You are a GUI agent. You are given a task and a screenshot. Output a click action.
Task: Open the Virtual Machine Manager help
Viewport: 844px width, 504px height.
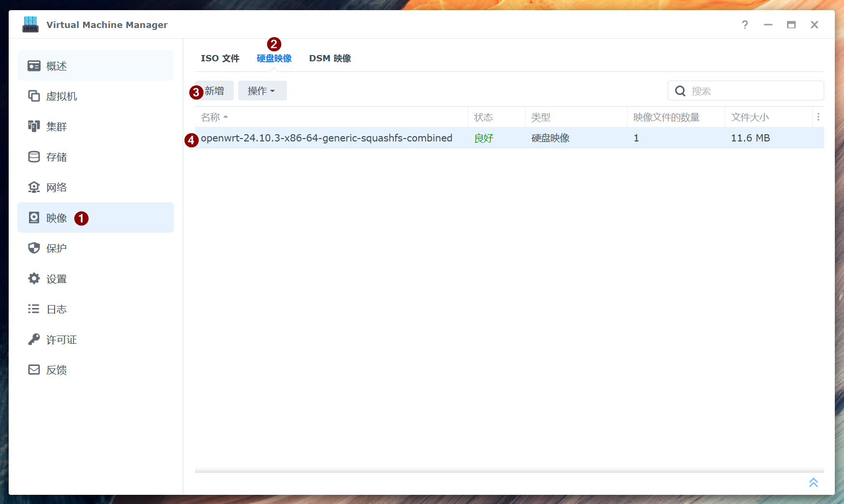click(744, 25)
